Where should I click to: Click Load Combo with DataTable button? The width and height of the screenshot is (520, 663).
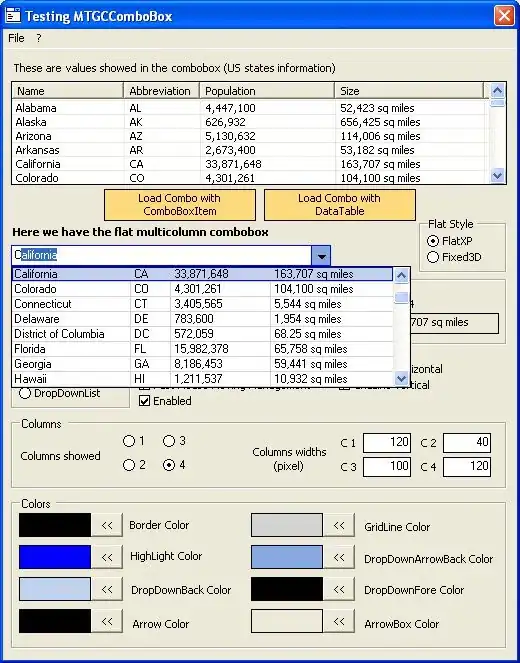tap(339, 205)
